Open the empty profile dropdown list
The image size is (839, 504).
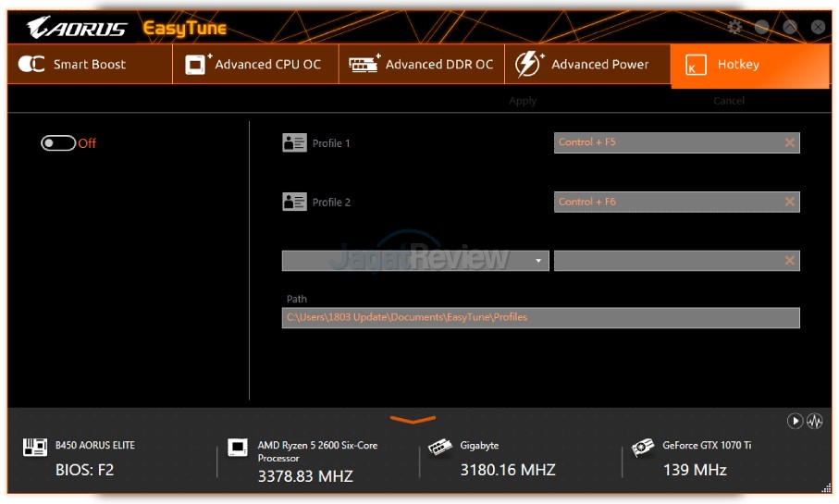(x=414, y=261)
